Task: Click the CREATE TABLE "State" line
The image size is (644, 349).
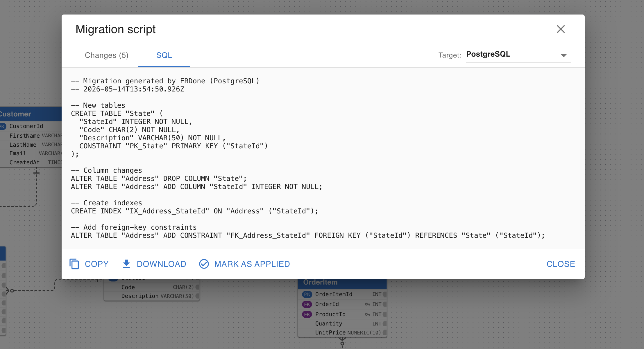Action: tap(117, 114)
